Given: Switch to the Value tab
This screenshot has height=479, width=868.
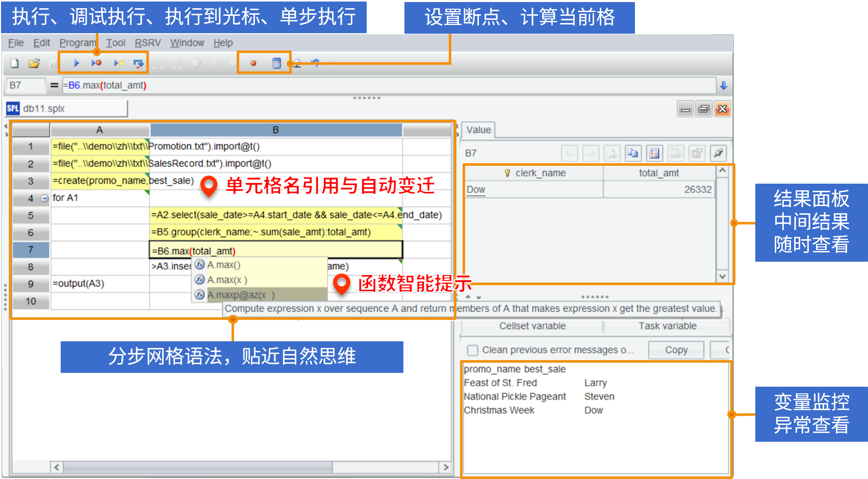Looking at the screenshot, I should click(x=478, y=130).
